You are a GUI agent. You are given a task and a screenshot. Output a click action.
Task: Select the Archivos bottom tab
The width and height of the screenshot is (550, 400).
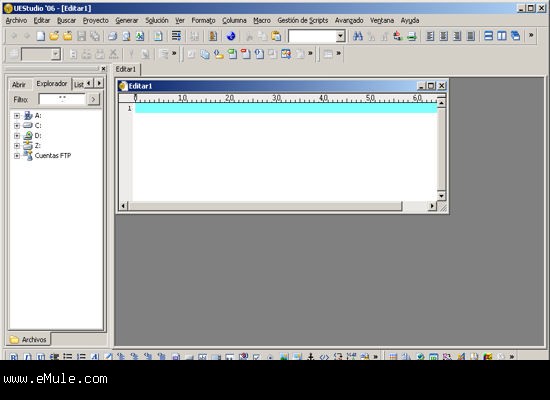point(29,339)
